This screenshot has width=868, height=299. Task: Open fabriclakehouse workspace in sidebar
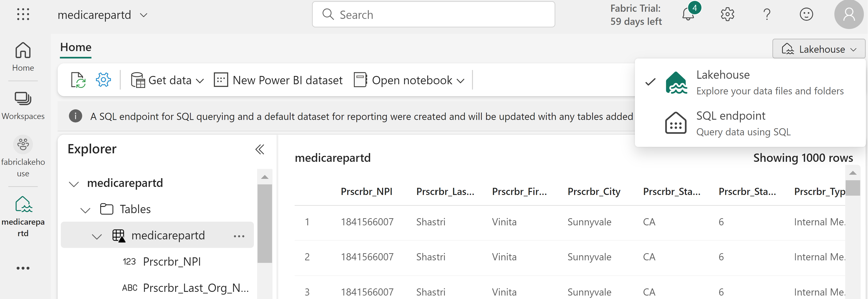pyautogui.click(x=23, y=157)
